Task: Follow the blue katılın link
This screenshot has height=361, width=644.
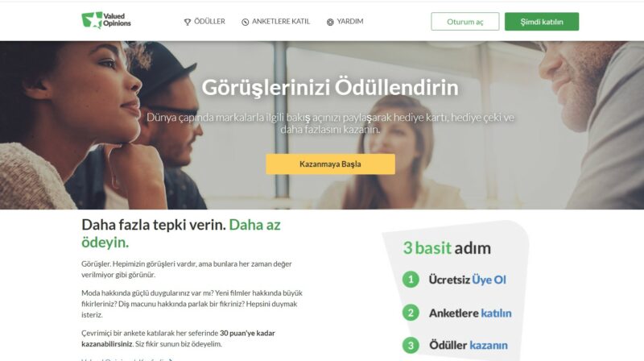Action: pos(496,313)
